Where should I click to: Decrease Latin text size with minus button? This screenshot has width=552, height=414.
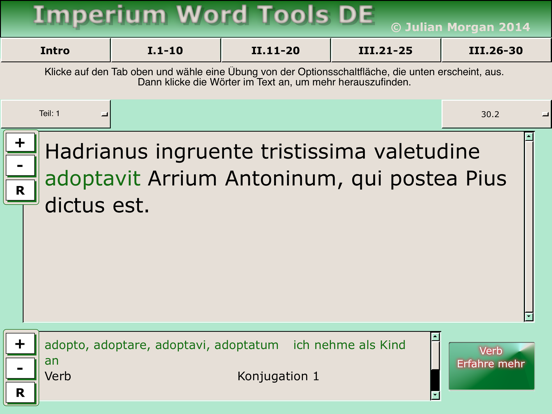pyautogui.click(x=20, y=165)
